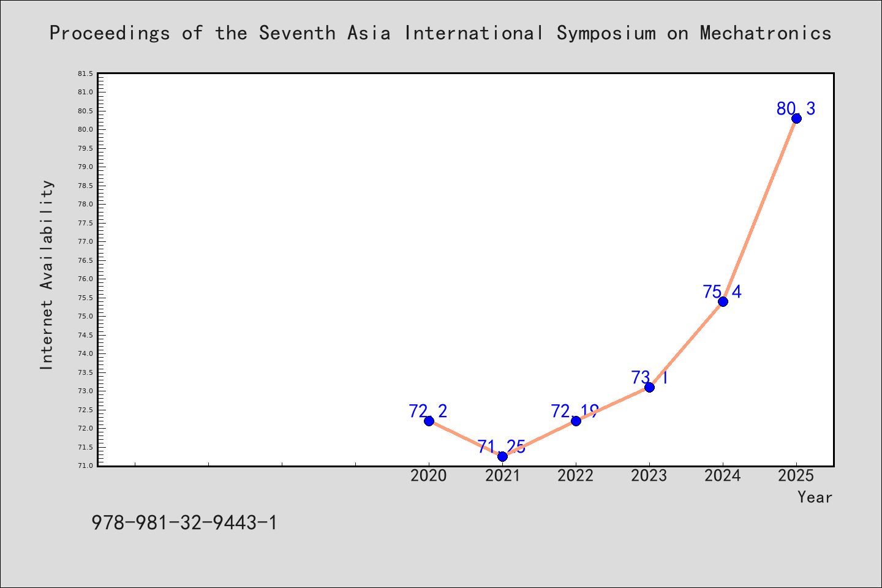
Task: Click the y-axis tick label 80.0
Action: [85, 129]
